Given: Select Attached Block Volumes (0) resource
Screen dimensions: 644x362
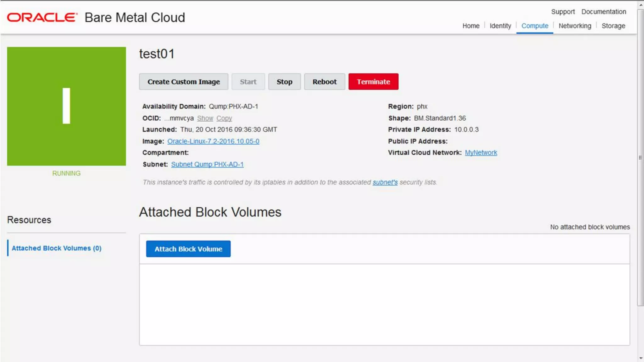Looking at the screenshot, I should 57,248.
